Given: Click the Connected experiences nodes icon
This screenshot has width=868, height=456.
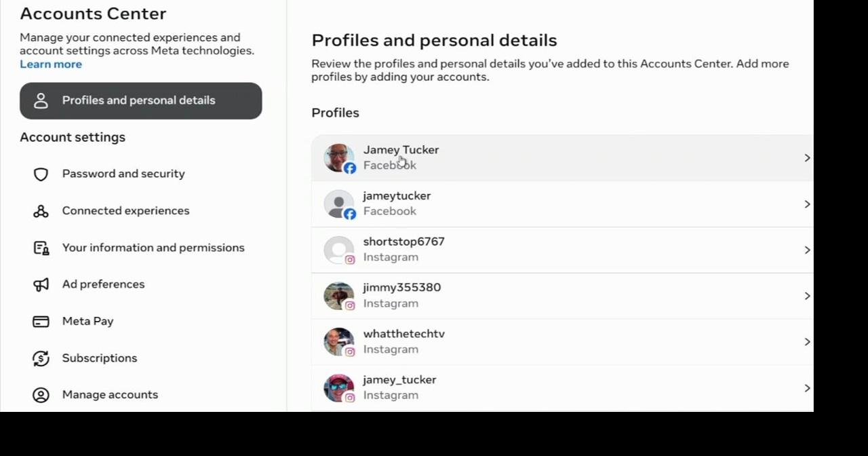Looking at the screenshot, I should (x=41, y=211).
